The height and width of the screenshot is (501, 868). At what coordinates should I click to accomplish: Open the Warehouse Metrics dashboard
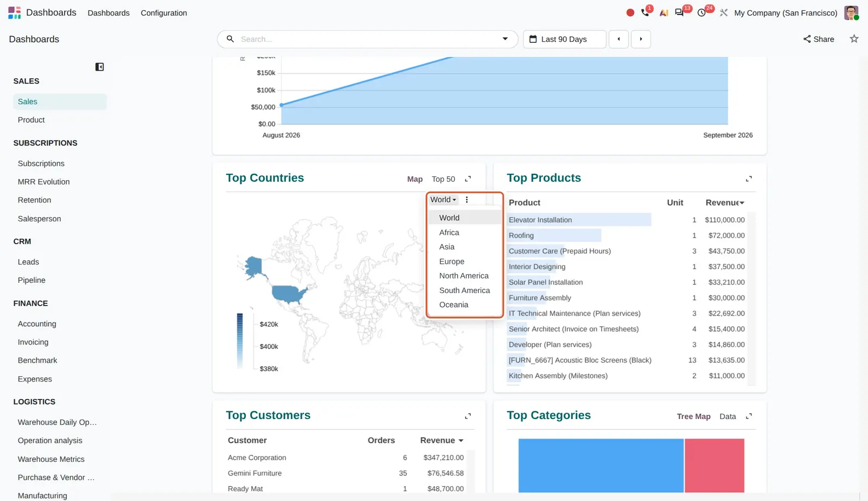[60, 459]
